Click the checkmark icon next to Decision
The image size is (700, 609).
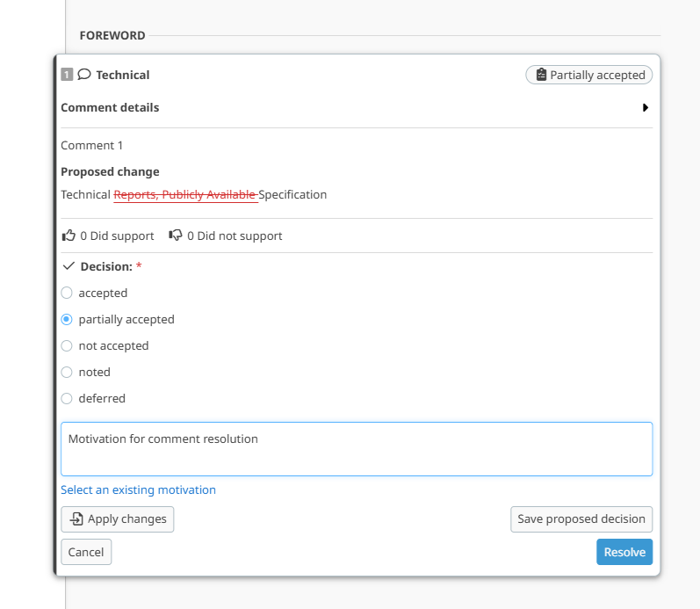coord(69,266)
